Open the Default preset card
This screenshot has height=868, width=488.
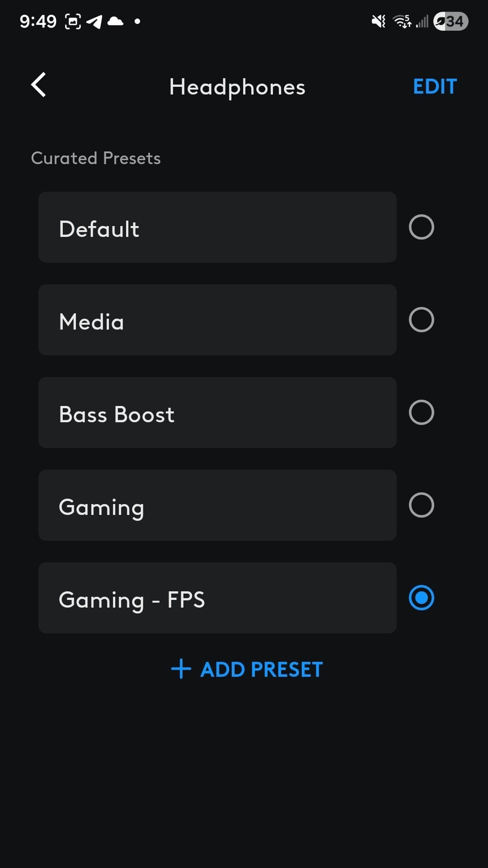click(x=217, y=227)
